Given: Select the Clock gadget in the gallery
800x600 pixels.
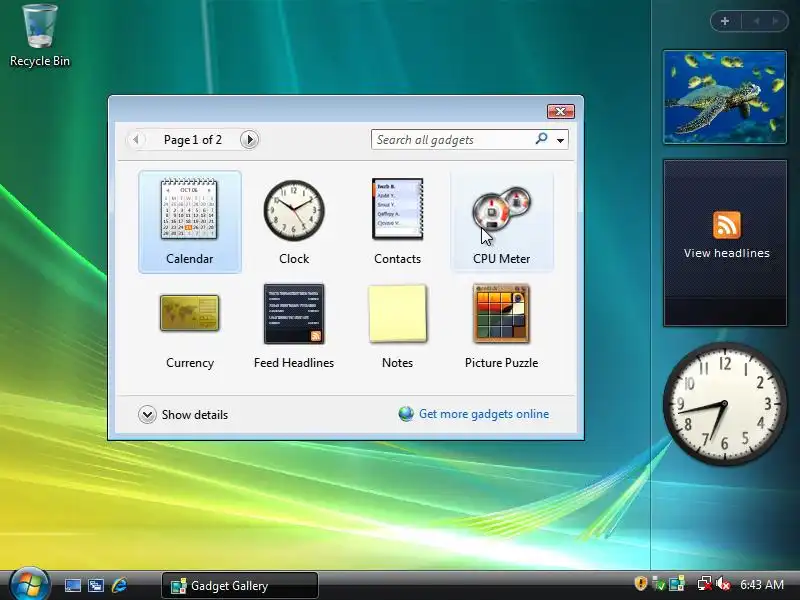Looking at the screenshot, I should pyautogui.click(x=294, y=210).
